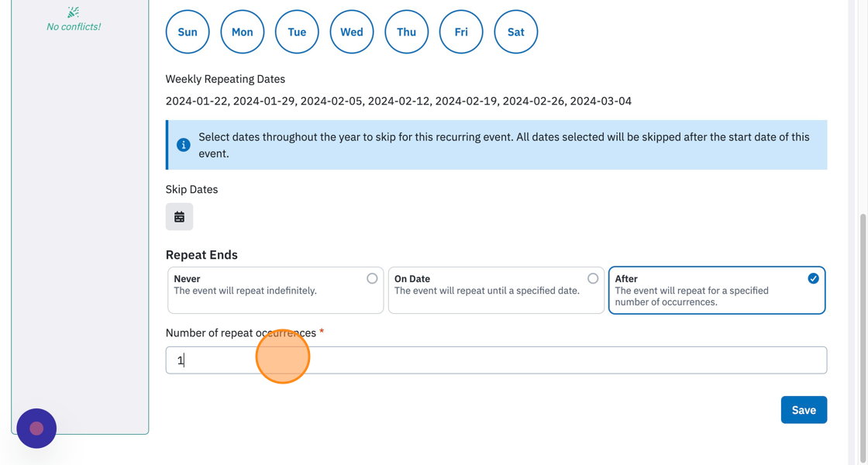Click the purple floating record button
The height and width of the screenshot is (465, 868).
[x=36, y=429]
